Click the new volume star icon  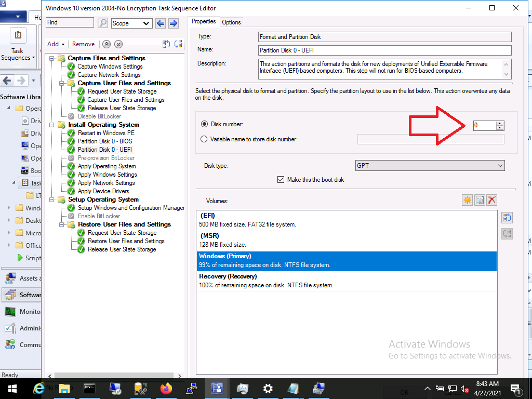(x=467, y=200)
